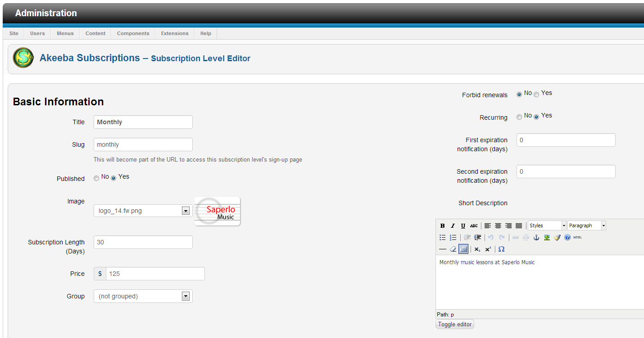The width and height of the screenshot is (644, 338).
Task: Click the redo arrow icon
Action: pos(502,237)
